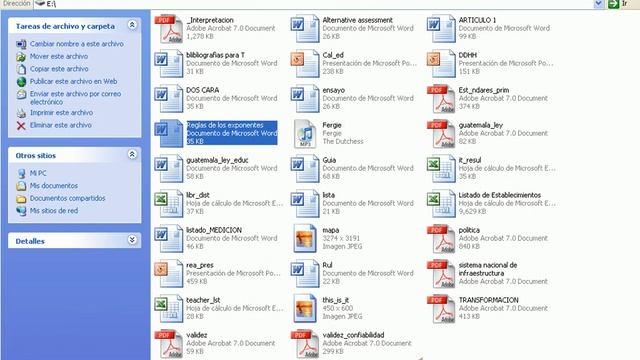The image size is (640, 360).
Task: Click Publicar este archivo en Web
Action: point(73,81)
